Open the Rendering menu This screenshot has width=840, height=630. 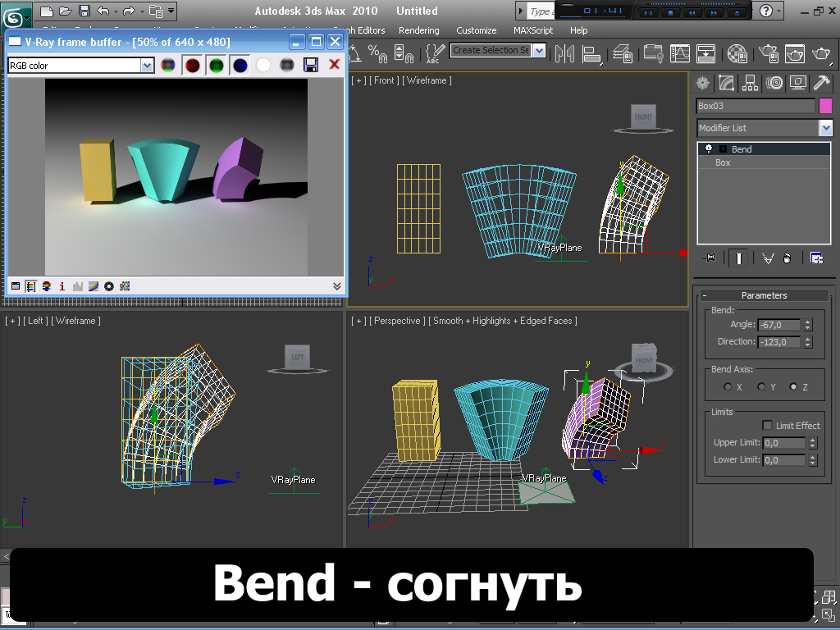click(x=419, y=30)
